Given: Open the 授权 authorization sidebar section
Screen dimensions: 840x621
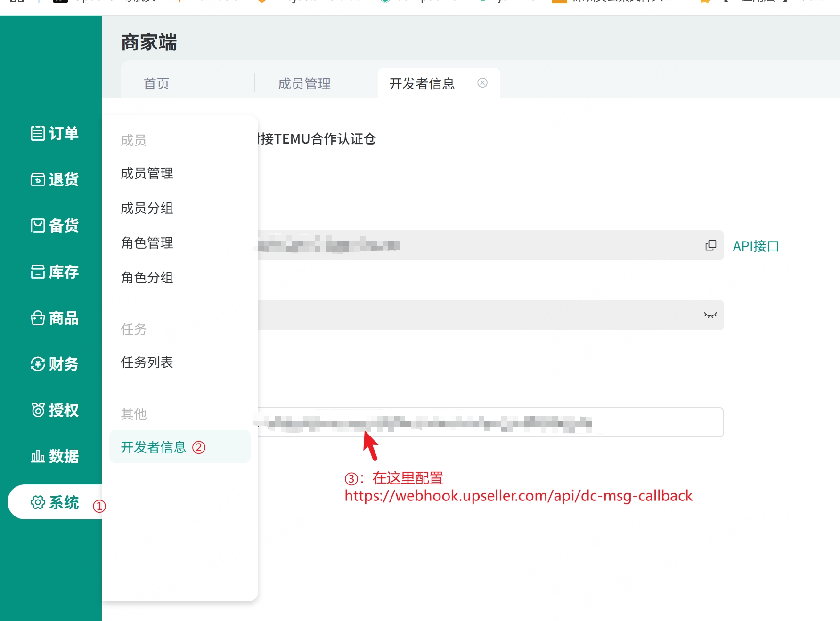Looking at the screenshot, I should coord(55,410).
